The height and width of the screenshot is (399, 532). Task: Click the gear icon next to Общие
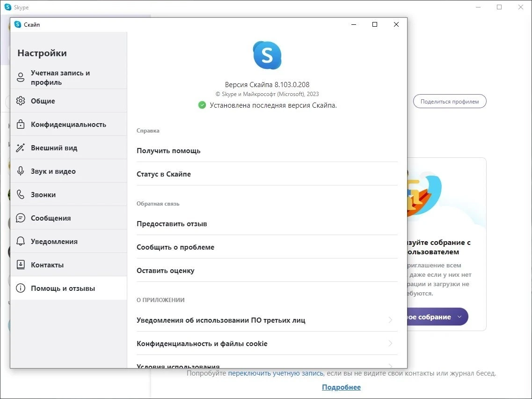coord(21,101)
